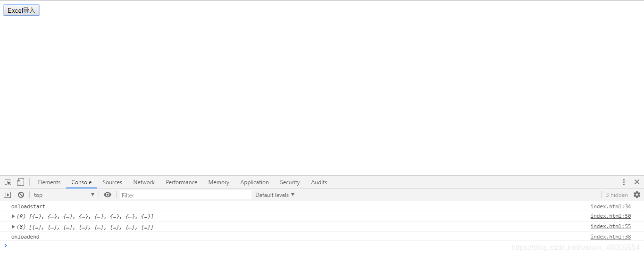This screenshot has height=256, width=644.
Task: Go to the Performance tab
Action: pos(182,182)
